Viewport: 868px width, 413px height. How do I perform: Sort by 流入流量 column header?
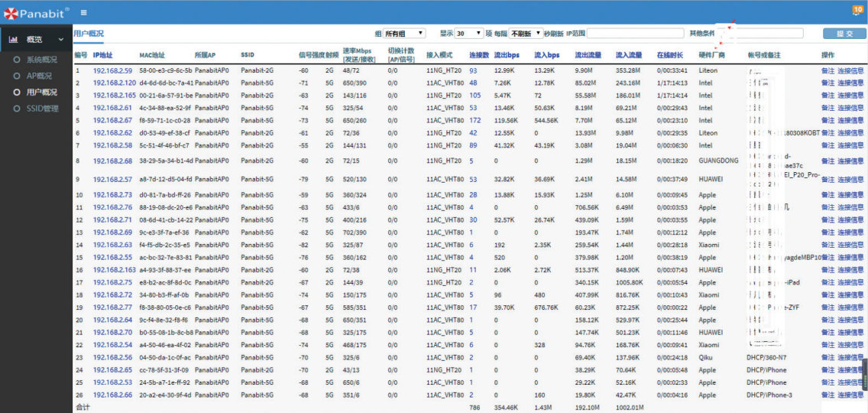point(630,55)
